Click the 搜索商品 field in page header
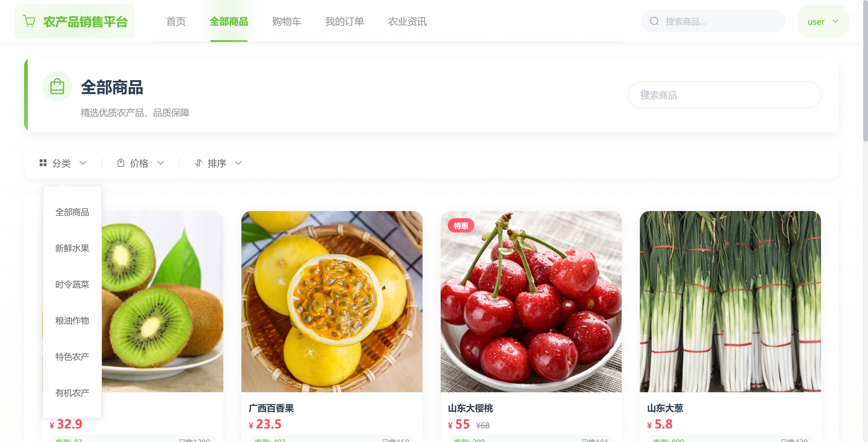The width and height of the screenshot is (868, 442). click(x=724, y=95)
